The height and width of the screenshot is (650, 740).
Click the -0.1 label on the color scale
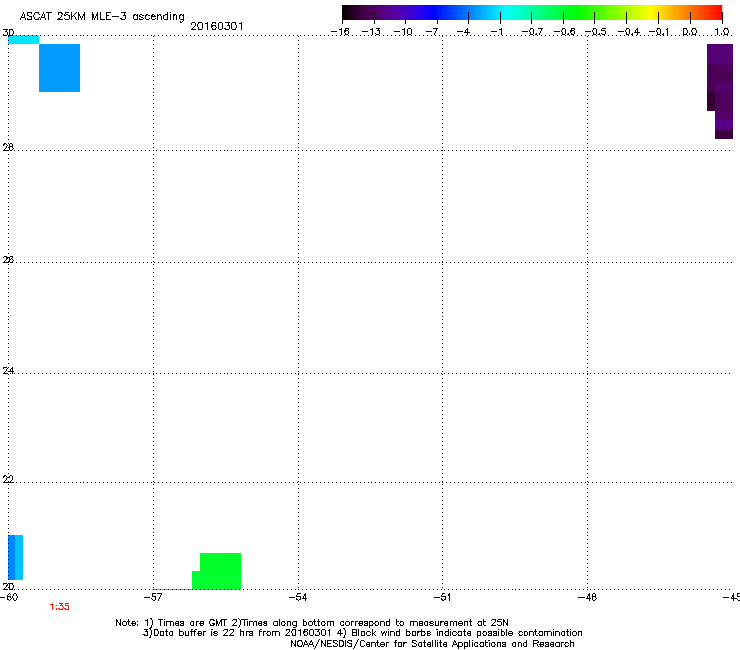pyautogui.click(x=659, y=32)
